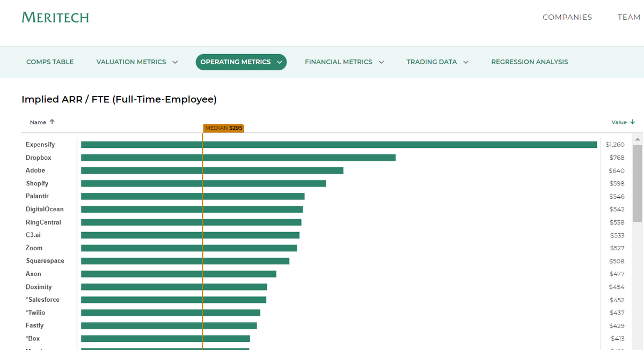The height and width of the screenshot is (350, 644).
Task: Click the $640 value
Action: (x=617, y=170)
